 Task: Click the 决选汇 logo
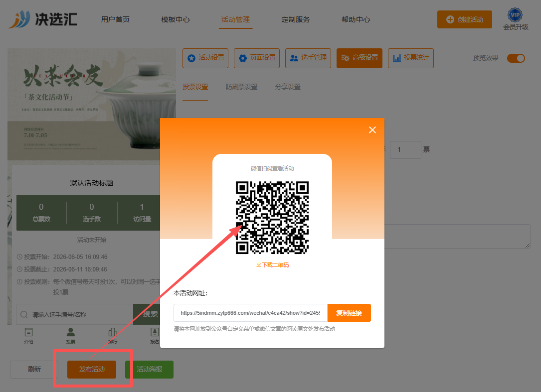click(x=42, y=19)
